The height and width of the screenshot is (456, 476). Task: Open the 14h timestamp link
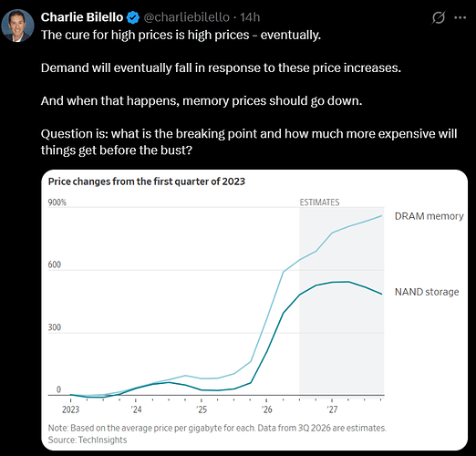coord(250,17)
